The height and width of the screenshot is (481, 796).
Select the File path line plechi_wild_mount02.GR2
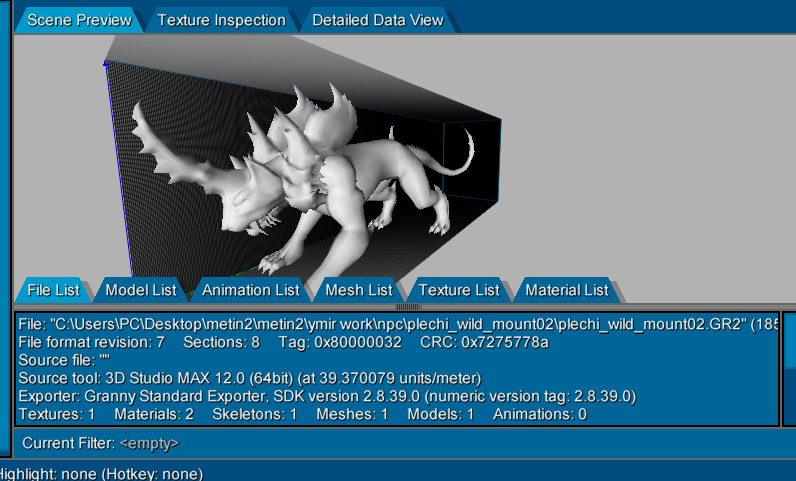[397, 324]
